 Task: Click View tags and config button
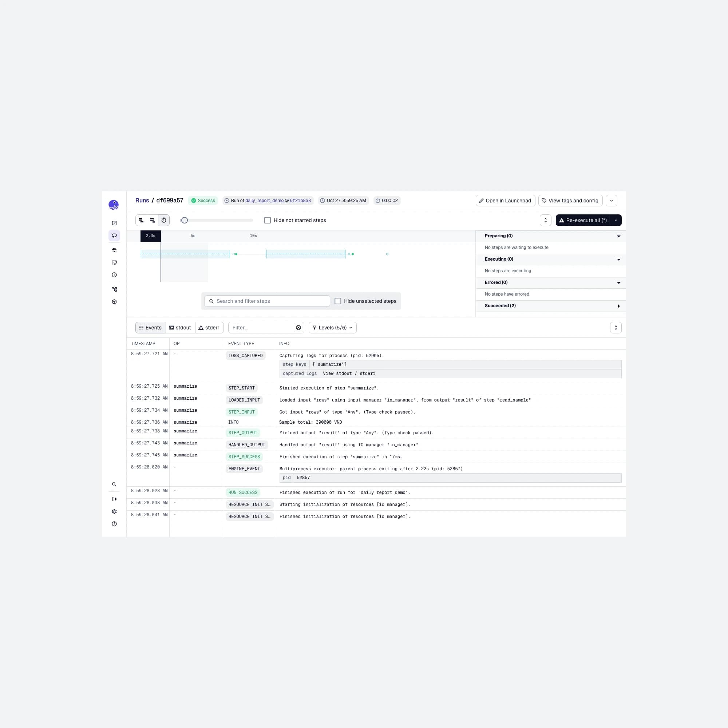coord(570,201)
